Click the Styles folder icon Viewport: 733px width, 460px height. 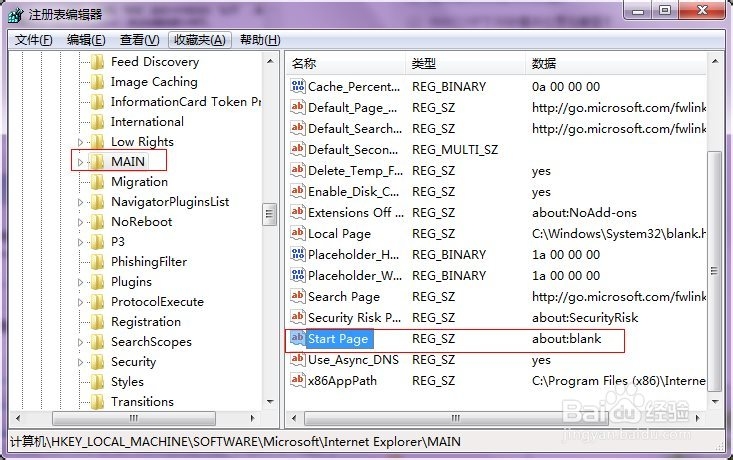[x=97, y=382]
